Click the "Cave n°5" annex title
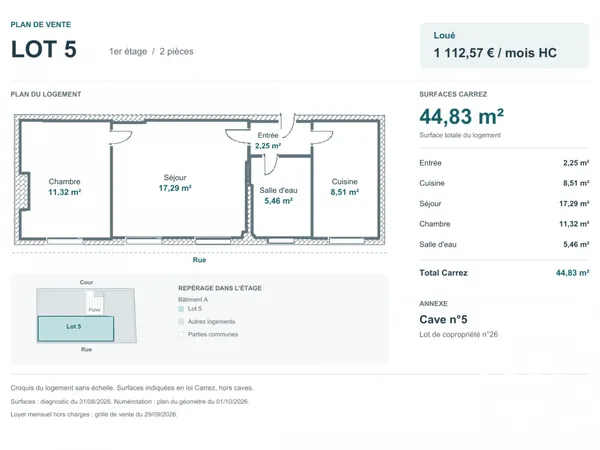The width and height of the screenshot is (600, 450). pyautogui.click(x=443, y=320)
